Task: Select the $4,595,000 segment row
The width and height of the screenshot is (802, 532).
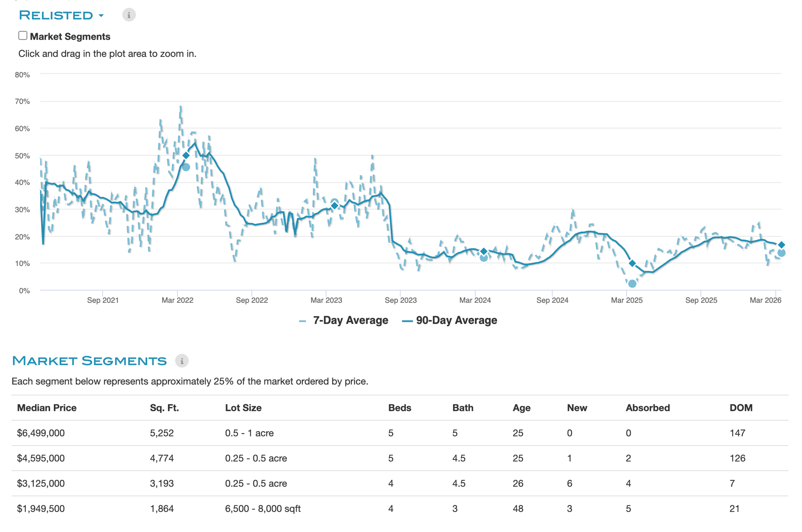Action: coord(41,458)
